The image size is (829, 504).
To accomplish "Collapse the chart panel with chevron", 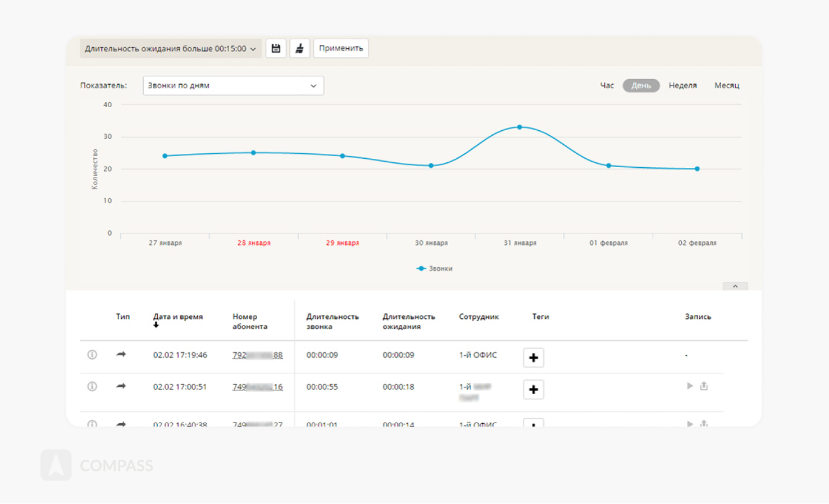I will click(735, 286).
